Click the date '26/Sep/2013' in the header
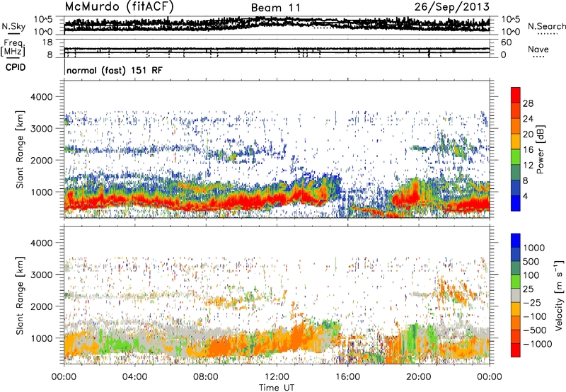 [451, 6]
